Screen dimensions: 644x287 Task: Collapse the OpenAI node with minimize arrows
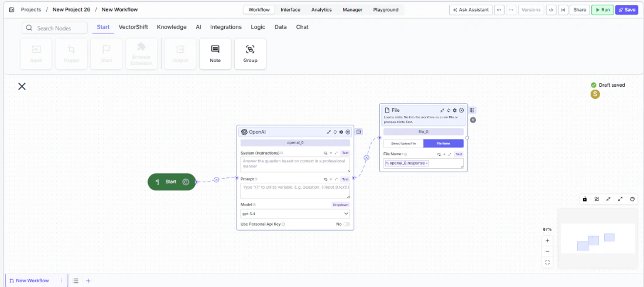tap(328, 132)
